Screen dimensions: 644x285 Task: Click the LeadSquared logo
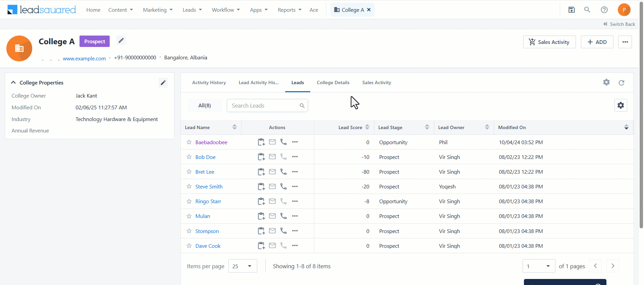(42, 10)
